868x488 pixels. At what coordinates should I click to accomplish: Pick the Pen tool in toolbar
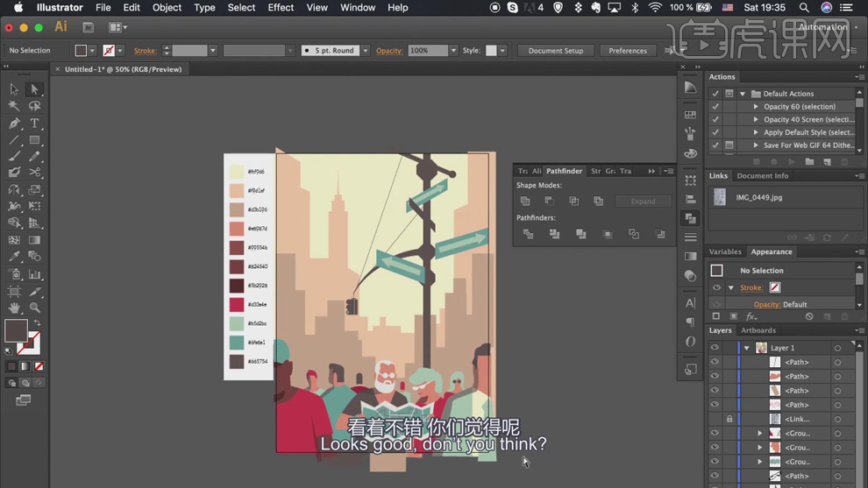coord(14,124)
